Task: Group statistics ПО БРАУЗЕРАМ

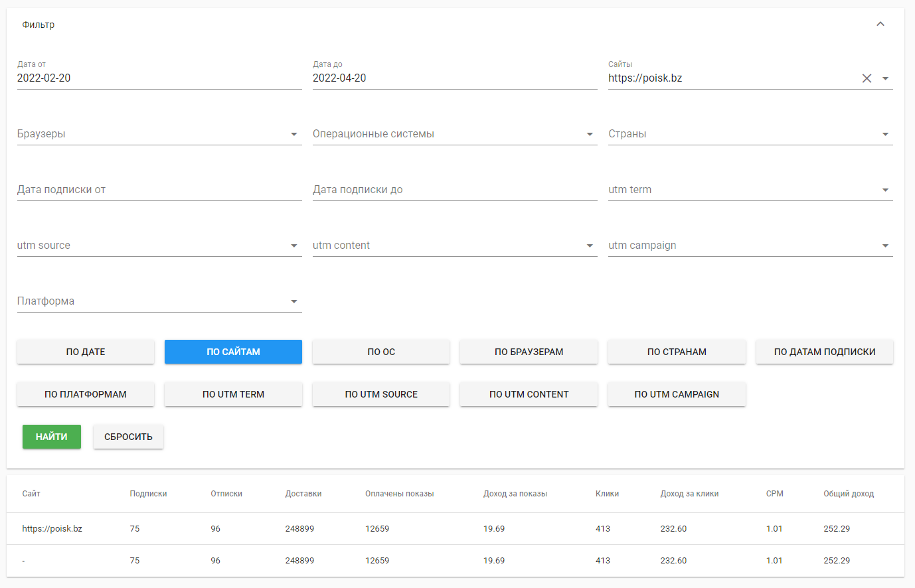Action: pyautogui.click(x=529, y=352)
